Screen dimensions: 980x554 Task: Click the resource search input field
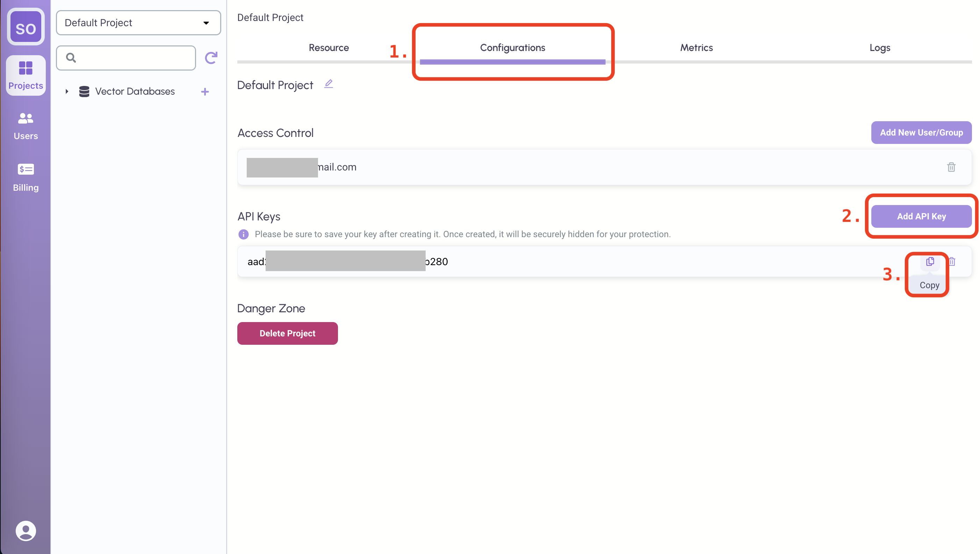[x=133, y=58]
